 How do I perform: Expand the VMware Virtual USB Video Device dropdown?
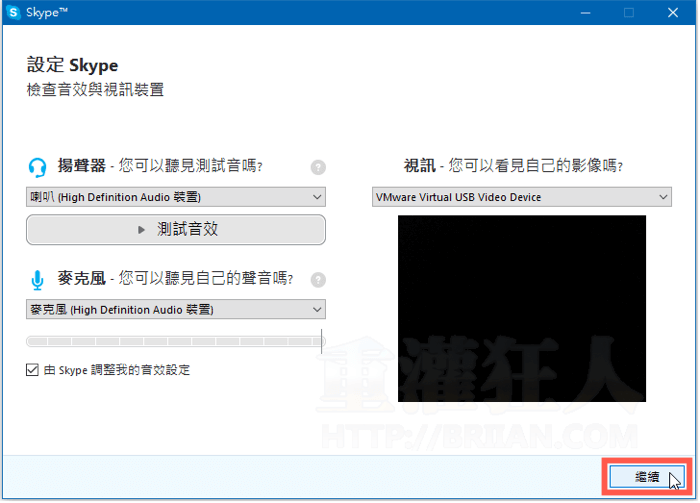click(x=521, y=197)
